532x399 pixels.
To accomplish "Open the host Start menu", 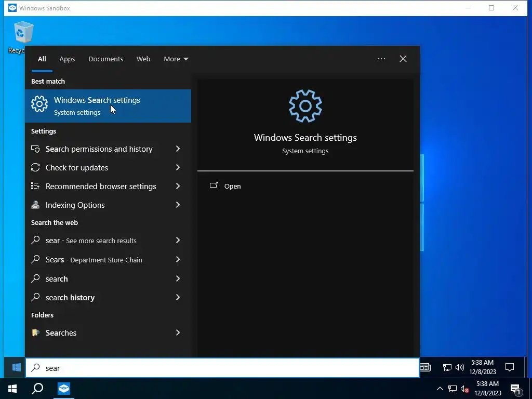I will (12, 389).
